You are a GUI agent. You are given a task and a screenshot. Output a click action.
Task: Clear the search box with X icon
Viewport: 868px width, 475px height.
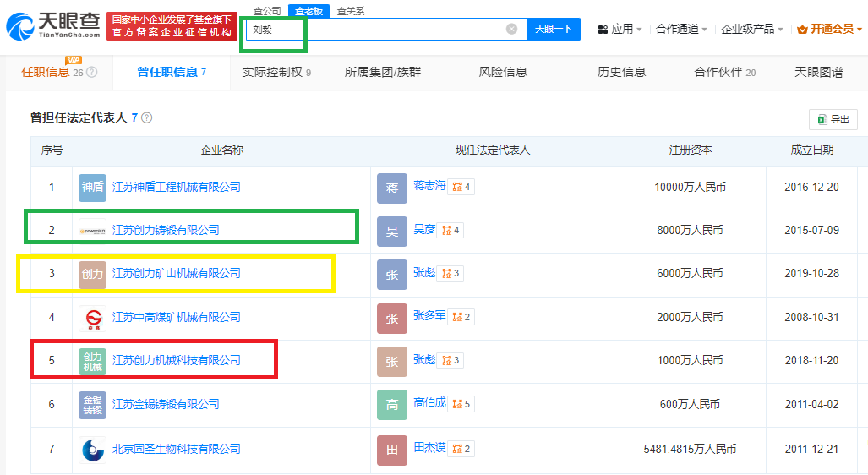click(x=511, y=29)
